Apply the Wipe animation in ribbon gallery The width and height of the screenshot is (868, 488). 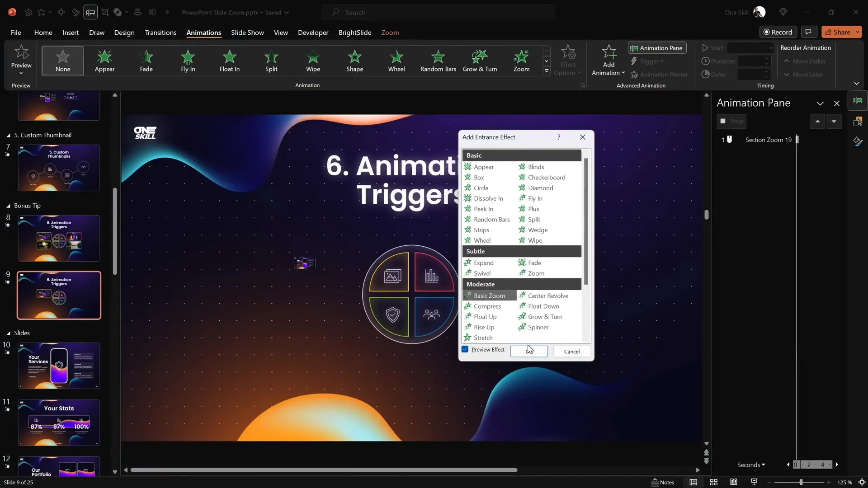click(x=313, y=61)
